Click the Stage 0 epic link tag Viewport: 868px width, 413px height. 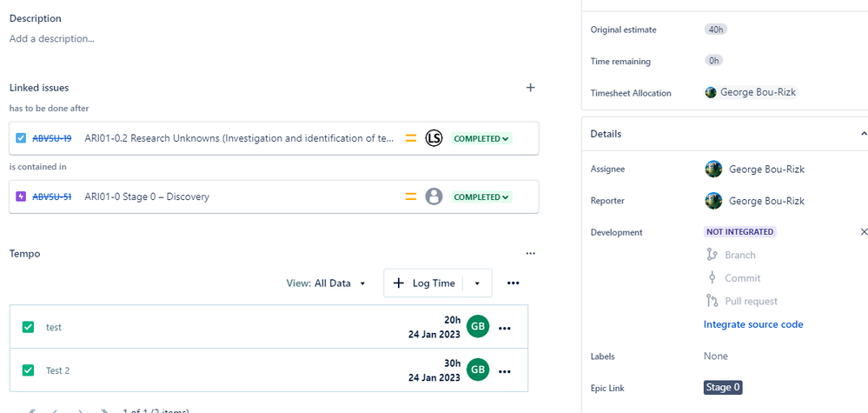(723, 388)
